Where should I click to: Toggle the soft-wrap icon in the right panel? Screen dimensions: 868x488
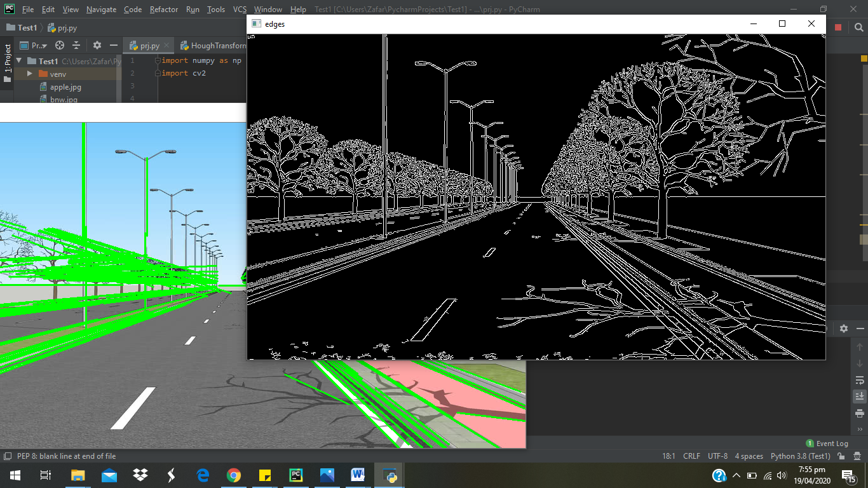click(x=860, y=380)
